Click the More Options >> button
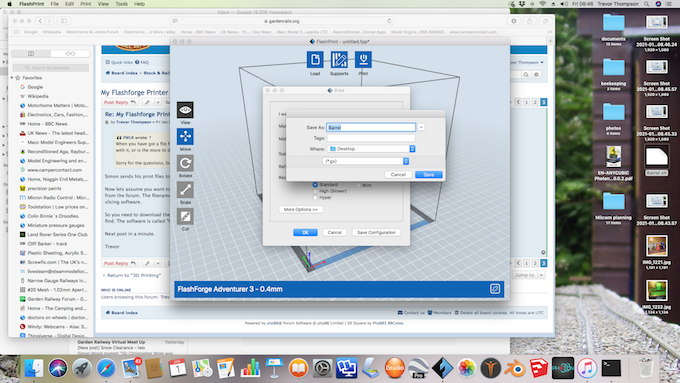This screenshot has height=383, width=680. click(x=301, y=210)
